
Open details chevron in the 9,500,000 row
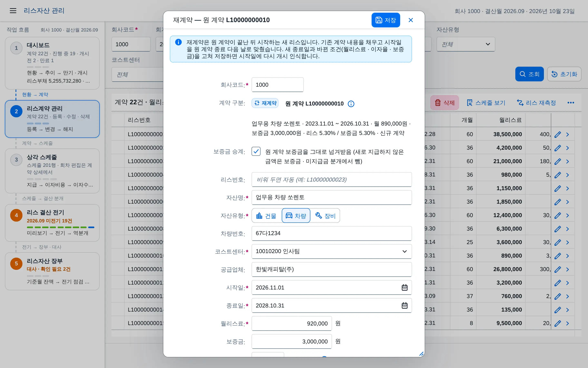click(568, 323)
